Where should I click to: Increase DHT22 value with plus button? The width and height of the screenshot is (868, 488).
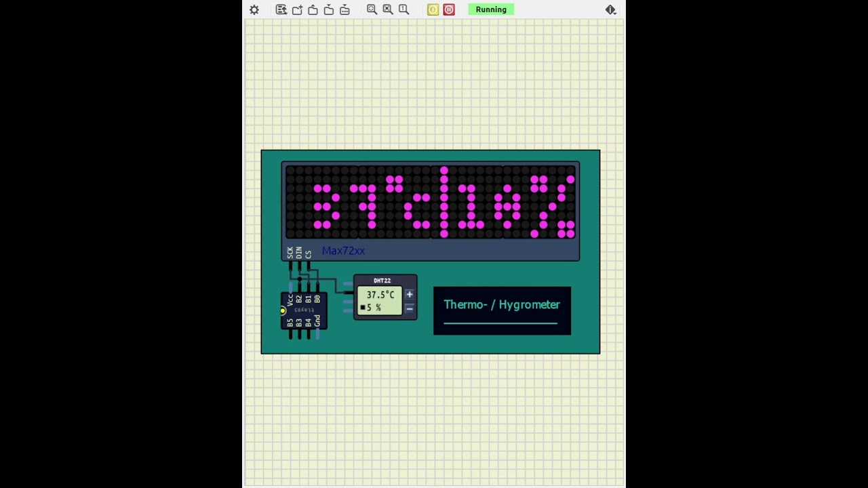(x=409, y=295)
